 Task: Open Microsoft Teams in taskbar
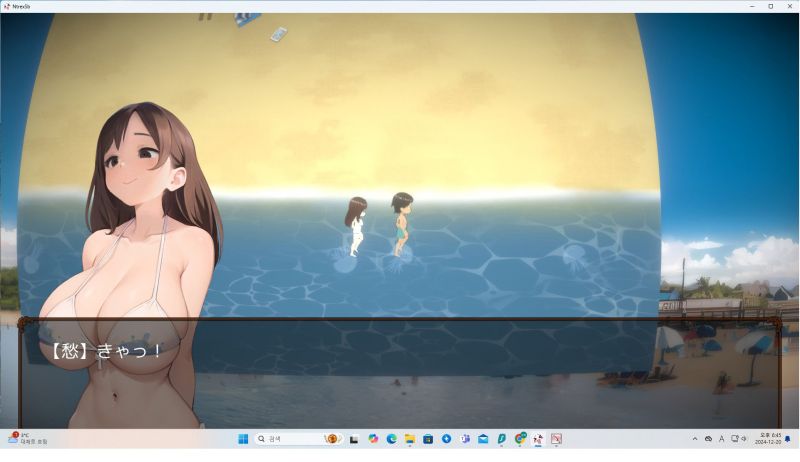465,439
